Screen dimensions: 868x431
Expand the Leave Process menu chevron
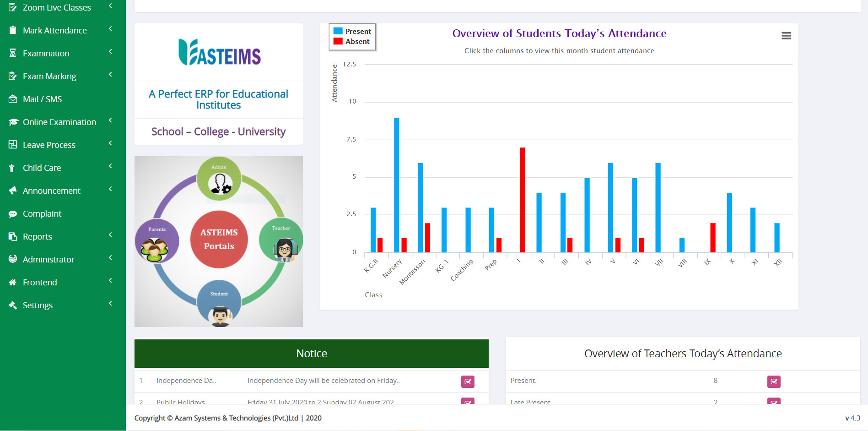110,143
